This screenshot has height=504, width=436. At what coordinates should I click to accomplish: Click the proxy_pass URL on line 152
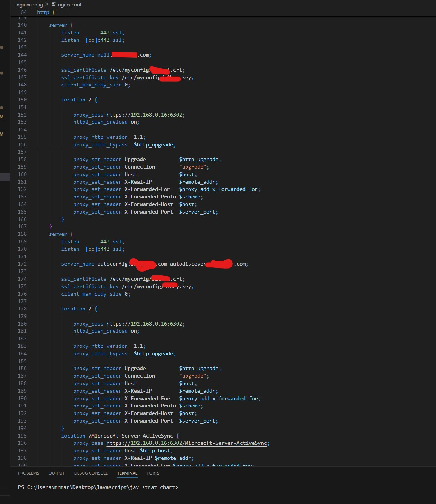[x=144, y=115]
